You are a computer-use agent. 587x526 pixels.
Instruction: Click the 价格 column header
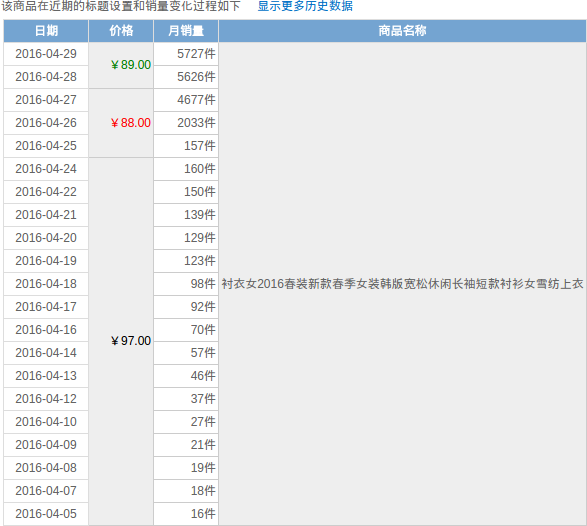pyautogui.click(x=121, y=31)
